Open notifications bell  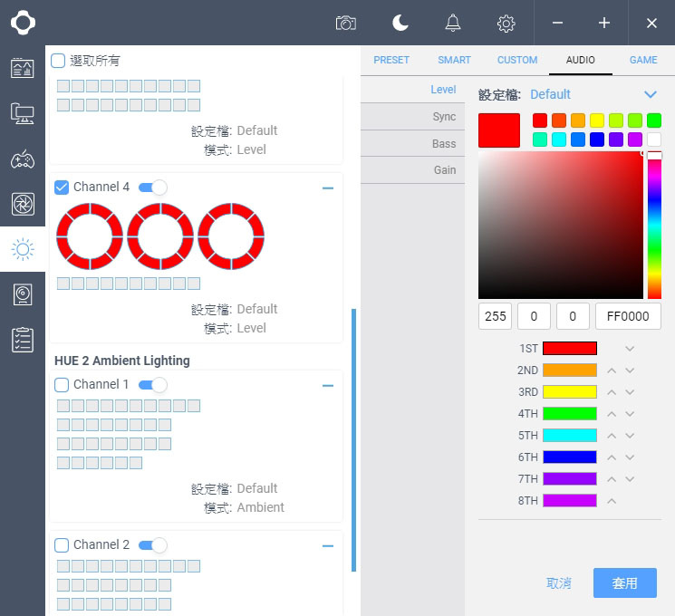click(452, 23)
